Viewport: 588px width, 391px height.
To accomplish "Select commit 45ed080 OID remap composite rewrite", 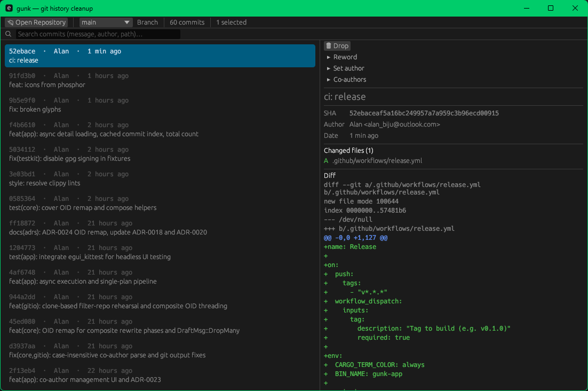I will coord(160,326).
